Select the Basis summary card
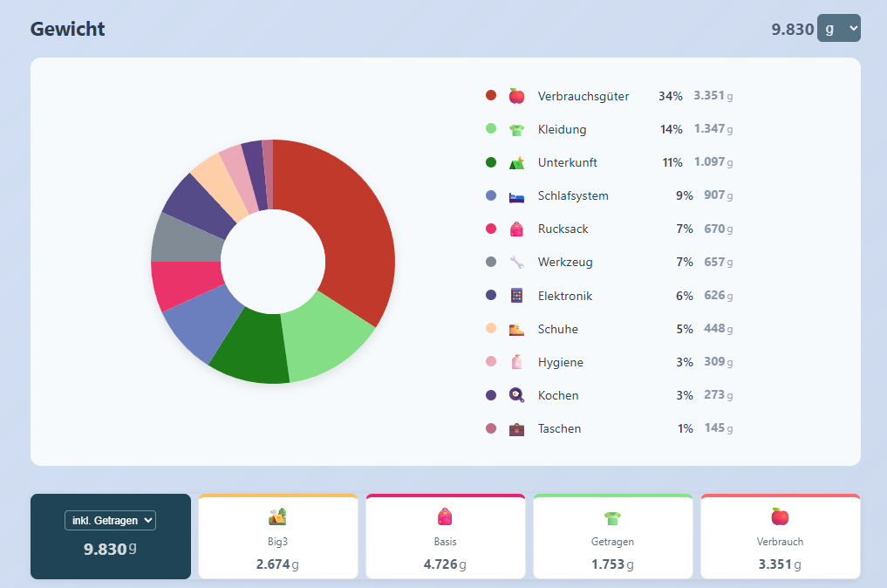 point(445,537)
